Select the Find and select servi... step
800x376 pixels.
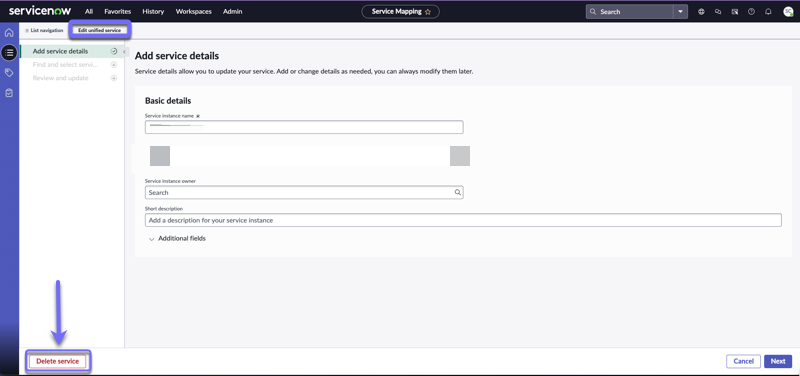pos(65,64)
